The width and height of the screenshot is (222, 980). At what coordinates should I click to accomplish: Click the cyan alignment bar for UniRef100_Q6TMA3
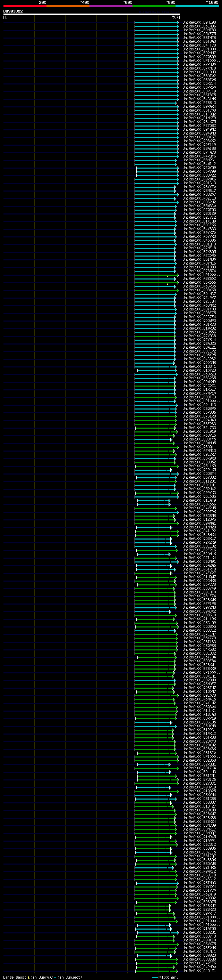tap(157, 883)
